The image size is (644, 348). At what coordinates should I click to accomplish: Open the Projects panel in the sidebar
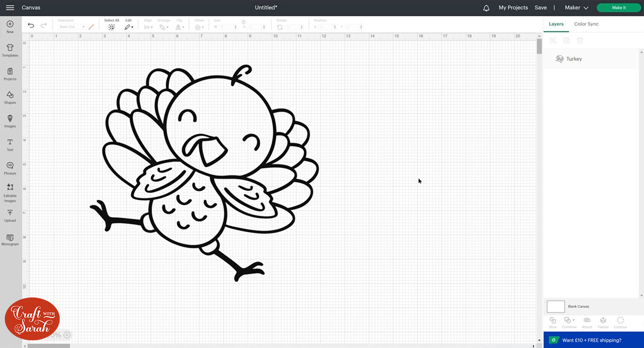tap(10, 74)
